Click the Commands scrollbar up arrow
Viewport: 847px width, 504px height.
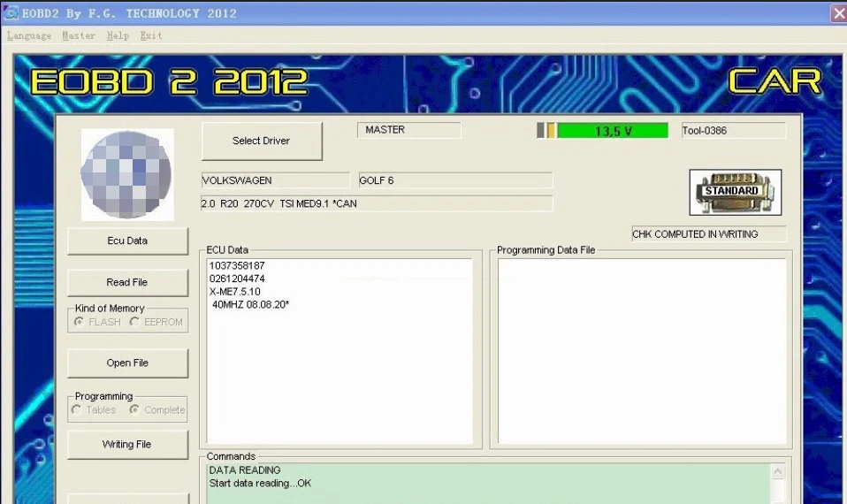[x=778, y=471]
